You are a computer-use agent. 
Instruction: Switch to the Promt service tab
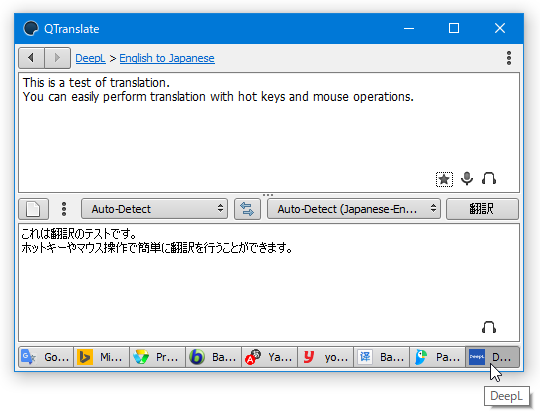pos(158,357)
